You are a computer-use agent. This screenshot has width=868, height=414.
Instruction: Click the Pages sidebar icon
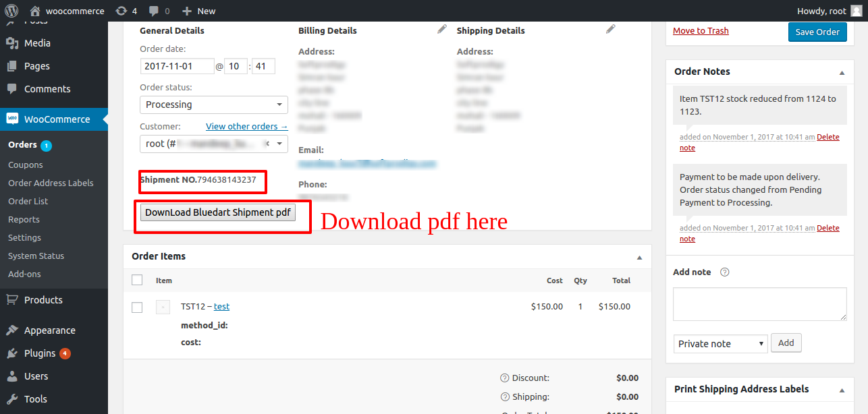coord(12,66)
